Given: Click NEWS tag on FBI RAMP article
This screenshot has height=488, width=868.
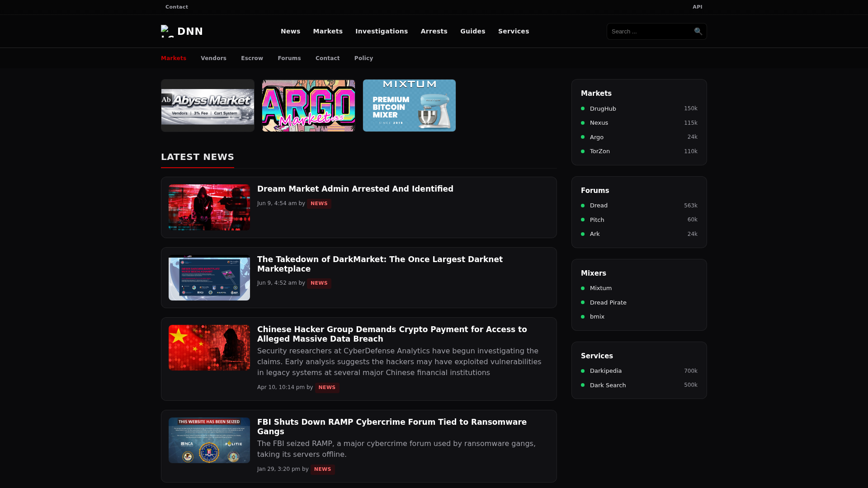Looking at the screenshot, I should click(x=323, y=469).
